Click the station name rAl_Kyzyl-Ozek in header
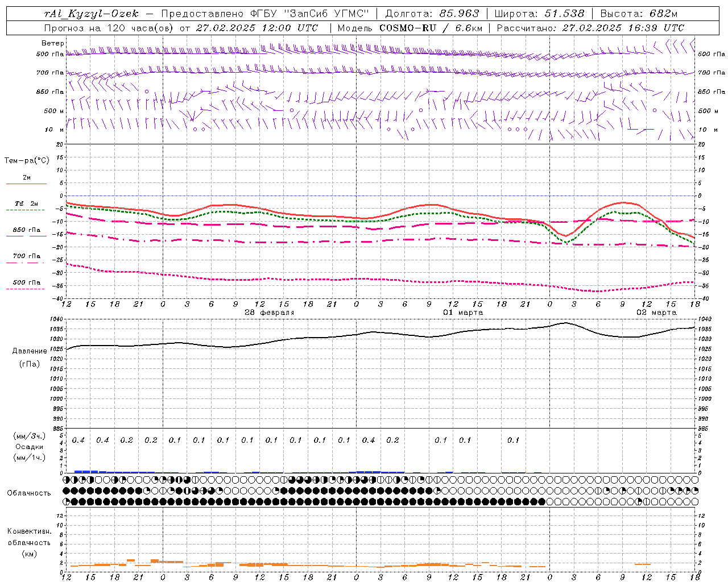Viewport: 728px width, 582px height. coord(92,14)
